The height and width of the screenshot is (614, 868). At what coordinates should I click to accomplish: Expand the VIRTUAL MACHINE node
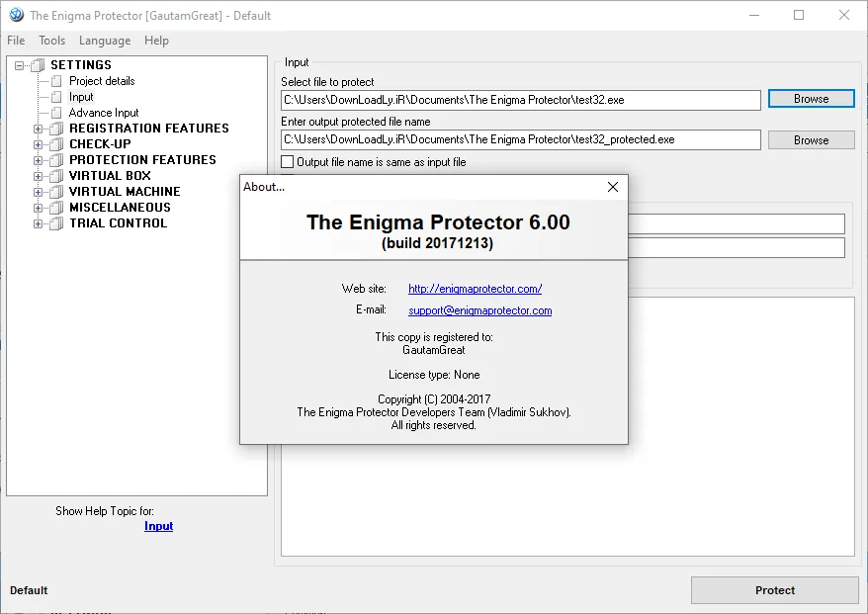point(38,192)
